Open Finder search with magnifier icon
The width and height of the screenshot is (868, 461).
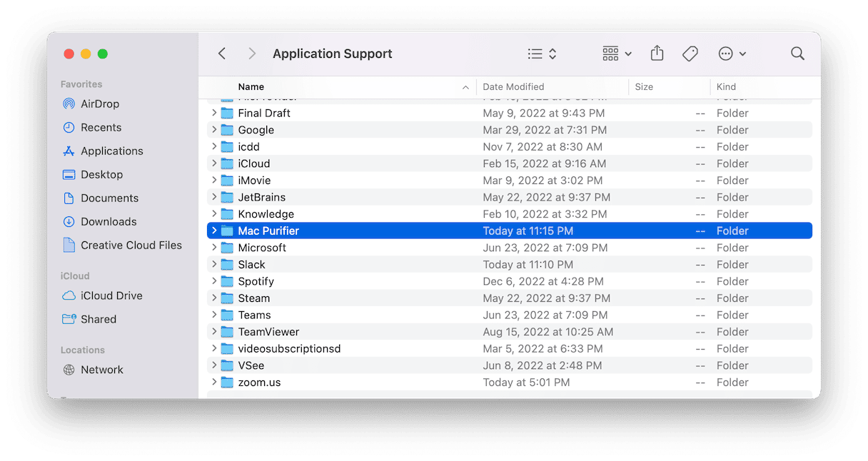(x=797, y=54)
